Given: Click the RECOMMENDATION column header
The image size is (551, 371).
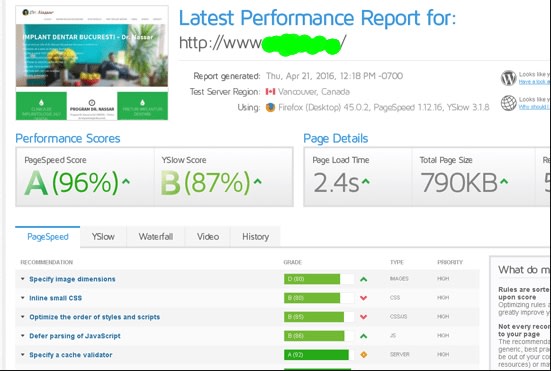Looking at the screenshot, I should click(46, 262).
